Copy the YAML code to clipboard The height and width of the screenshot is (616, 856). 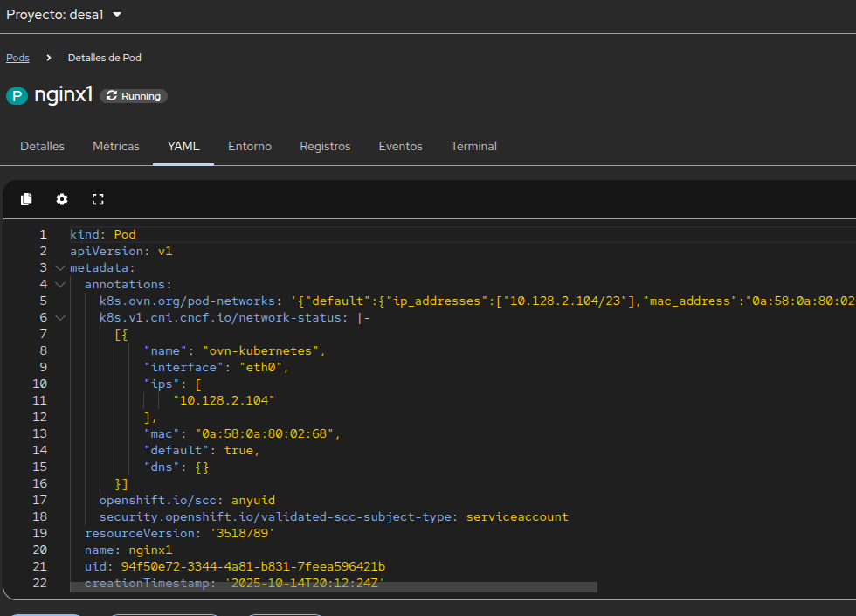(26, 199)
